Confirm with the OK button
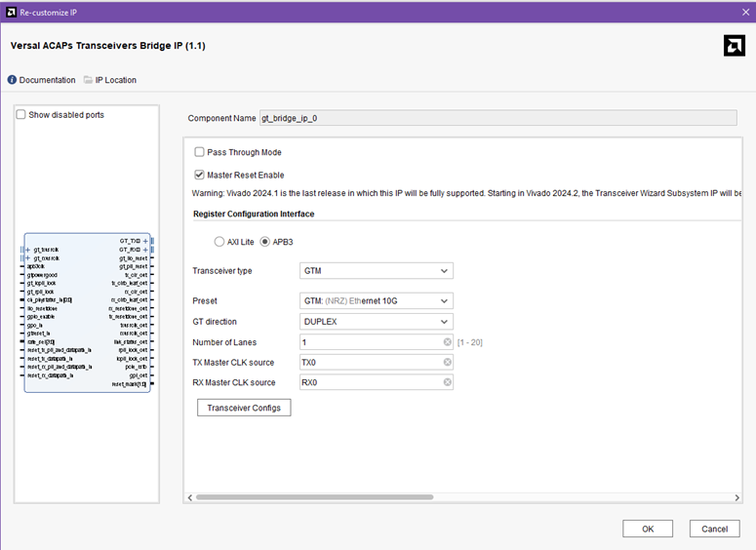The image size is (756, 550). tap(648, 529)
